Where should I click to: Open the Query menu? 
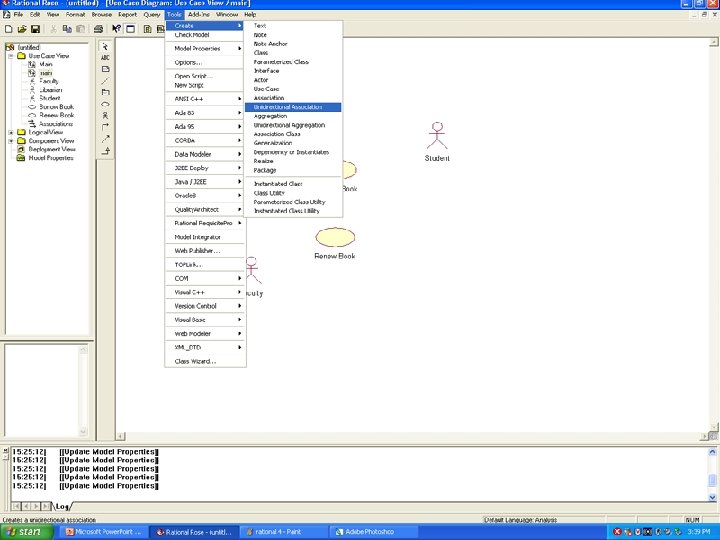click(x=152, y=15)
